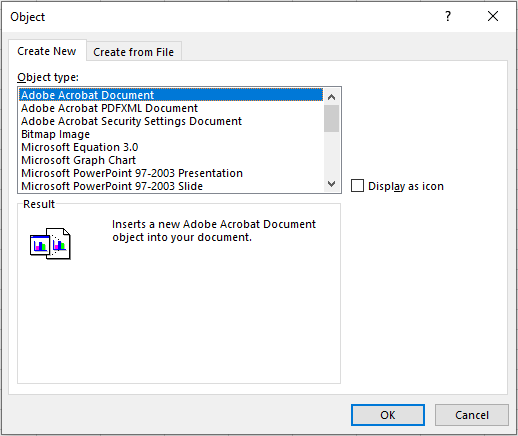Click the embedded object result icon
This screenshot has height=436, width=518.
point(50,244)
